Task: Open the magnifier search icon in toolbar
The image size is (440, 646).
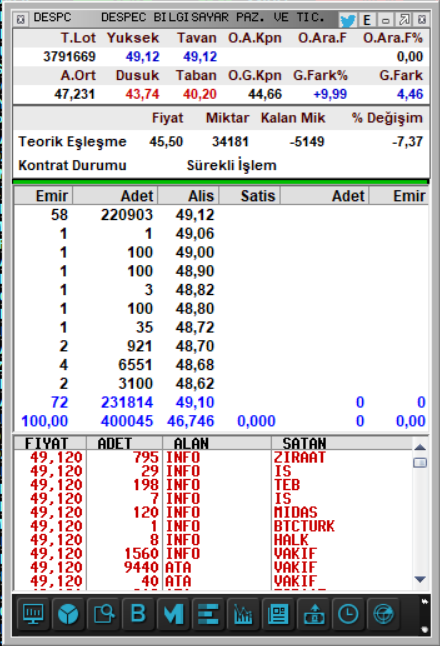Action: click(103, 614)
